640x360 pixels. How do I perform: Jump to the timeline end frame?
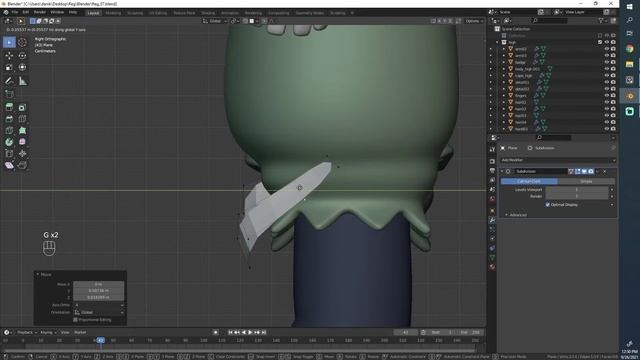264,332
